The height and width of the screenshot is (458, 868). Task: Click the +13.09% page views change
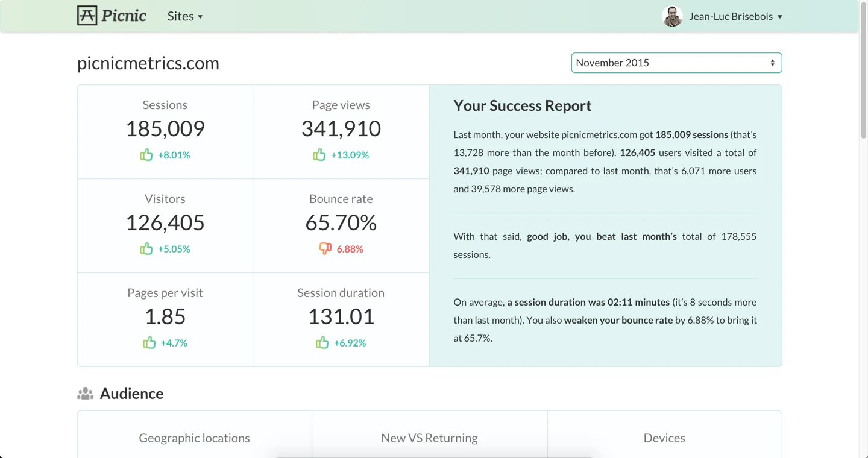350,155
